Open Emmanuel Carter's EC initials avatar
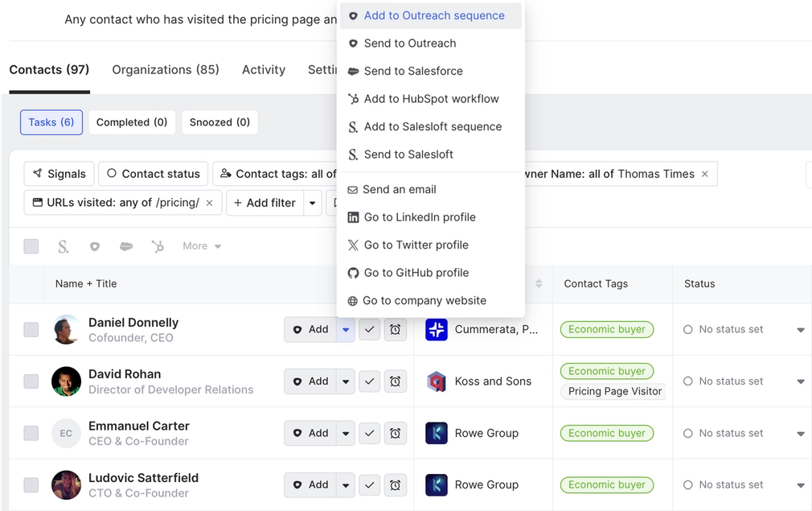The width and height of the screenshot is (812, 511). pos(66,433)
